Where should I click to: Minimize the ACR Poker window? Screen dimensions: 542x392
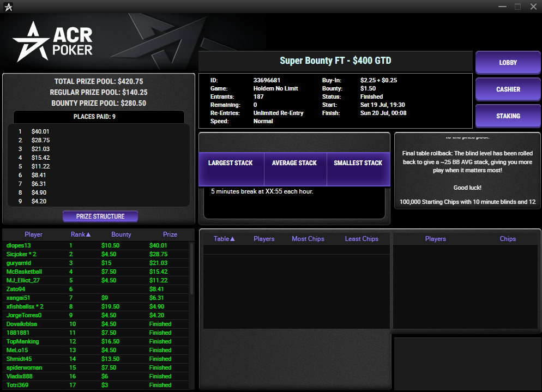502,7
